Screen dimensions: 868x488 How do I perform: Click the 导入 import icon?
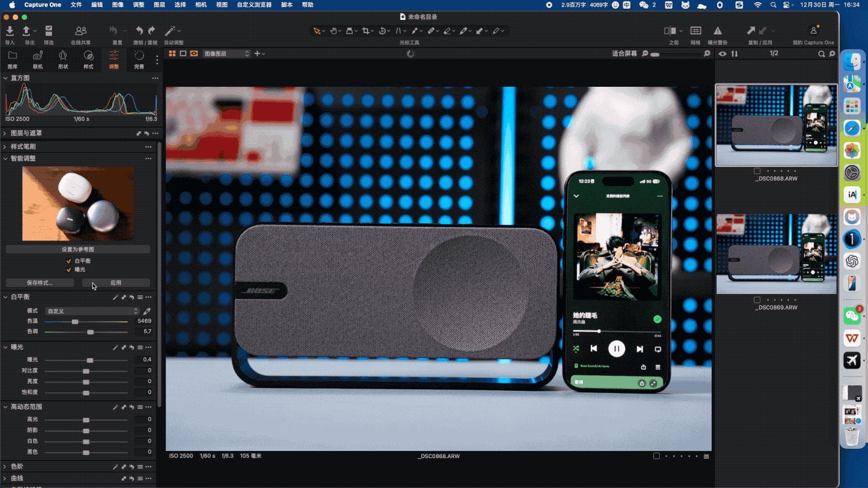pos(10,32)
